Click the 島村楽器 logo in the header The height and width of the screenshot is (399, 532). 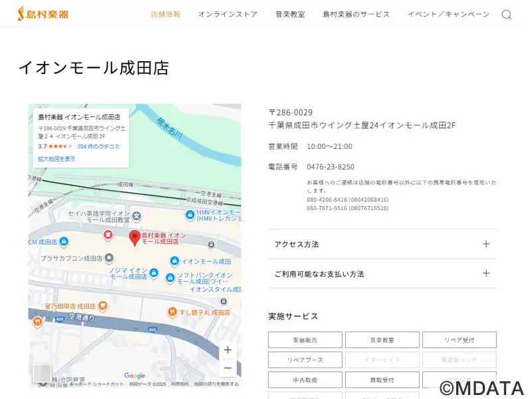pos(43,14)
